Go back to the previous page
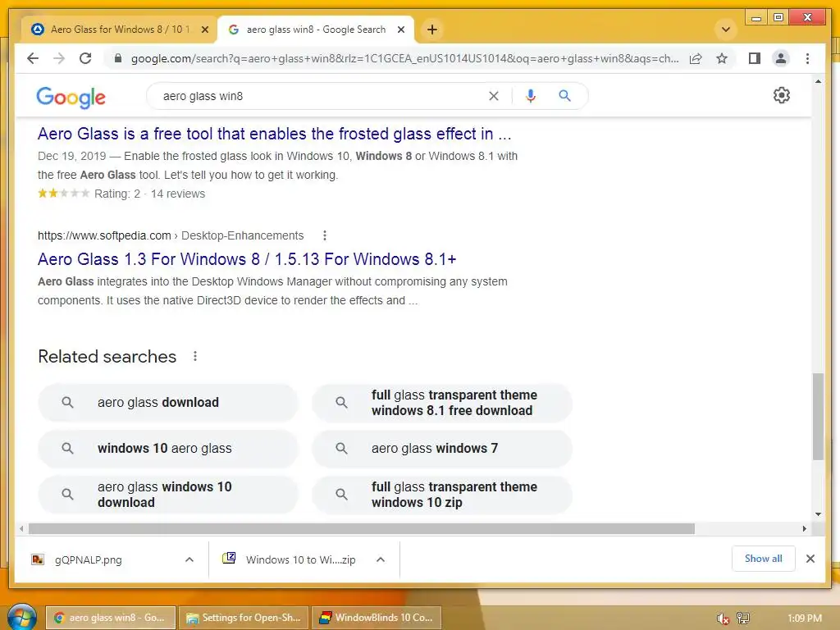Viewport: 840px width, 630px height. click(x=33, y=58)
